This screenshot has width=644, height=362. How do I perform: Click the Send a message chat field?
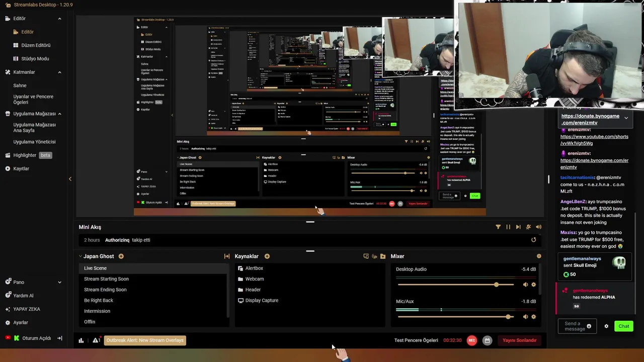pos(577,326)
